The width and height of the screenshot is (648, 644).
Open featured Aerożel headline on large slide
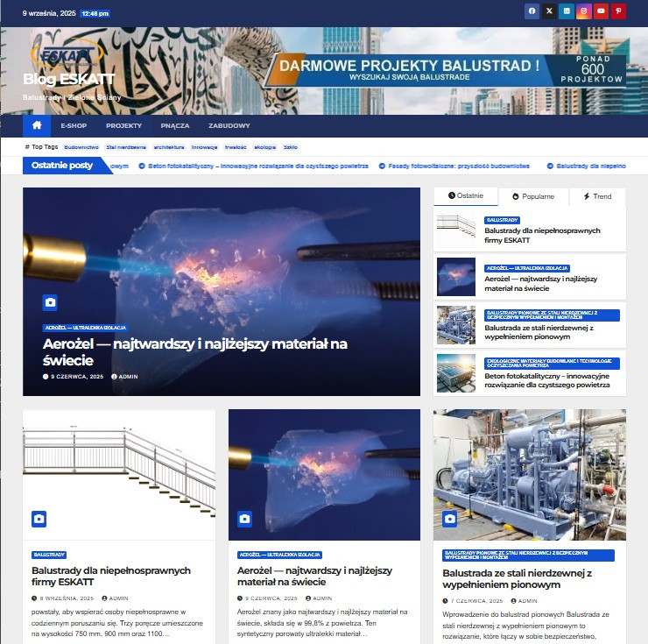[194, 352]
